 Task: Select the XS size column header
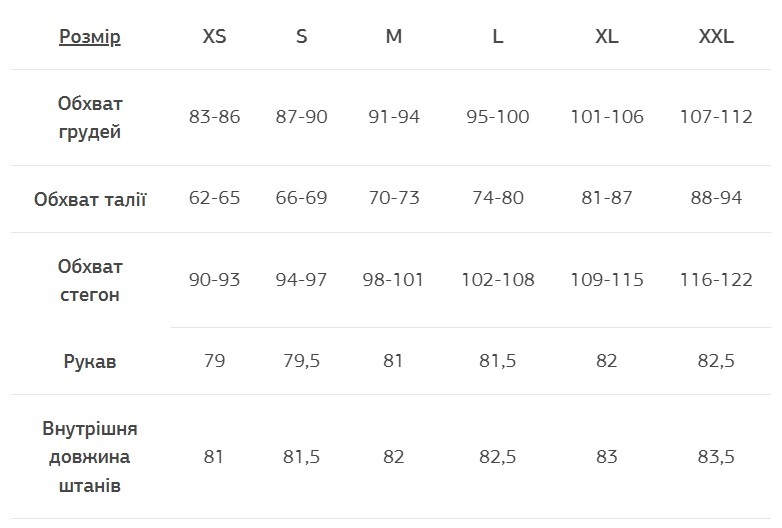coord(214,37)
